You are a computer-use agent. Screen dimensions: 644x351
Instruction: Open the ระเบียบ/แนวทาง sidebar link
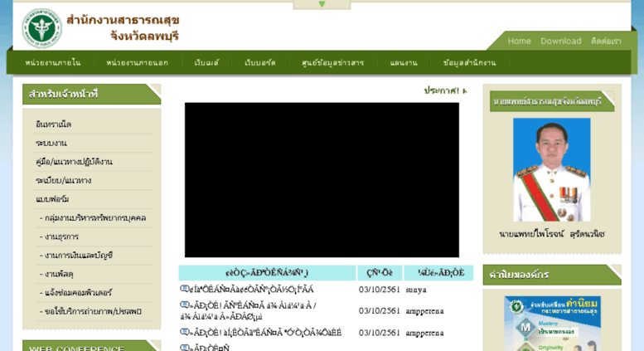(x=63, y=180)
